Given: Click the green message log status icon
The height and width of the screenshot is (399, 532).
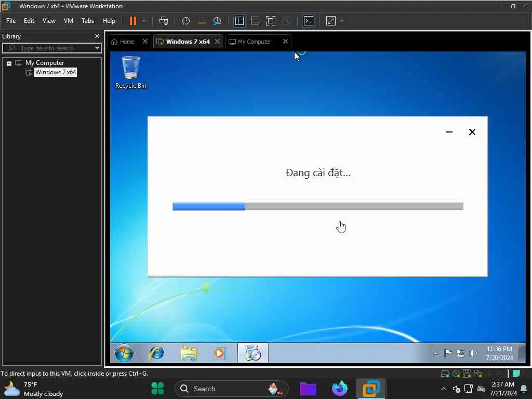Looking at the screenshot, I should tap(516, 374).
